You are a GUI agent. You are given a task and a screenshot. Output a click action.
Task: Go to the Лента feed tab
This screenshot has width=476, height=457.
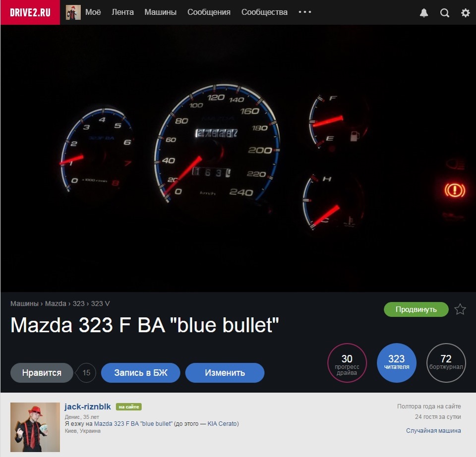[x=122, y=12]
